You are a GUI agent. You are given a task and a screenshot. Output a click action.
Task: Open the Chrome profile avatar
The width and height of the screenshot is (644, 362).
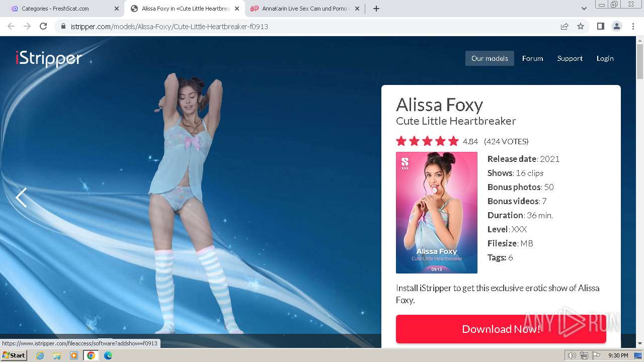[x=617, y=26]
